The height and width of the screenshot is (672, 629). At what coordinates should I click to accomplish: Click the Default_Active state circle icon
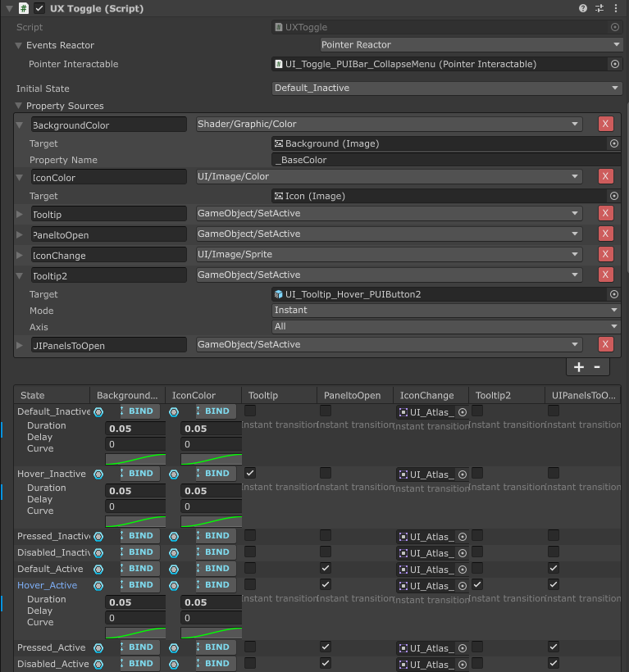(98, 569)
